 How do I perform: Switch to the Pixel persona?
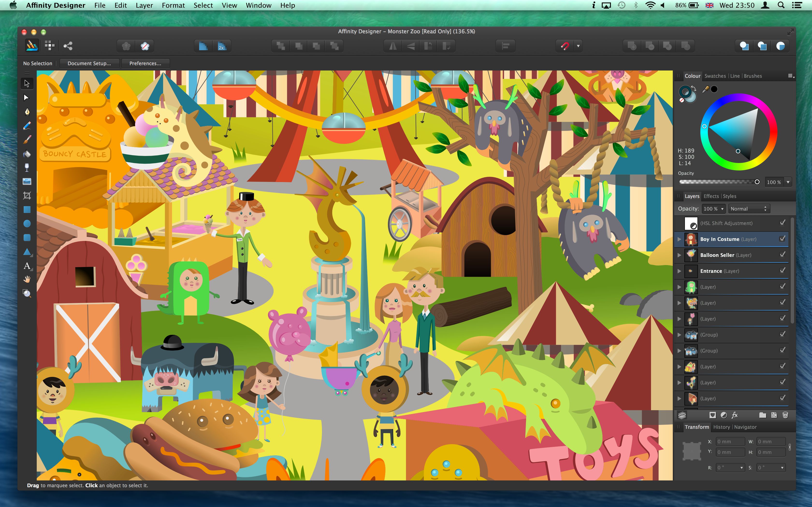50,46
